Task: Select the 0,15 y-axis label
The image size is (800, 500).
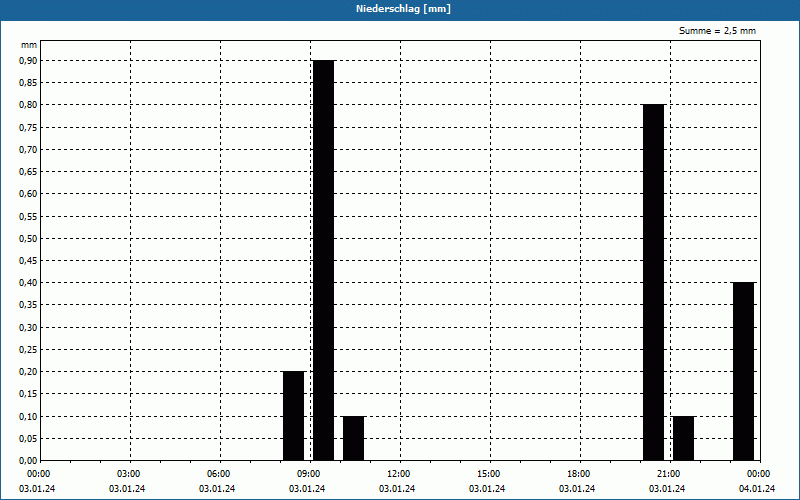Action: tap(28, 394)
